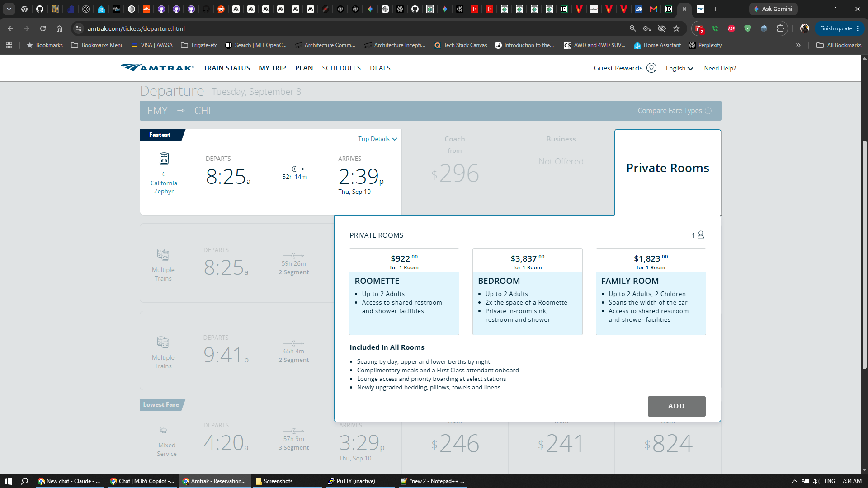Open the Bookmarks Menu folder
The height and width of the screenshot is (488, 868).
click(x=97, y=45)
